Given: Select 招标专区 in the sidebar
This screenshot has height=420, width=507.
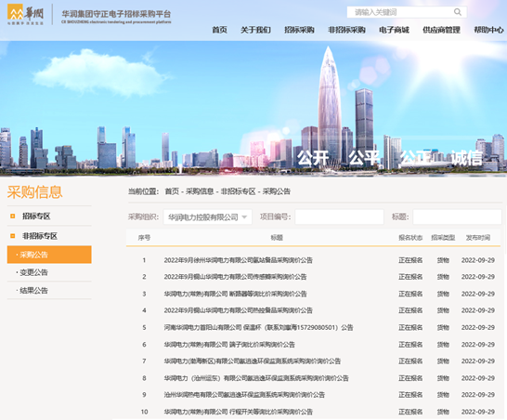Looking at the screenshot, I should [36, 217].
